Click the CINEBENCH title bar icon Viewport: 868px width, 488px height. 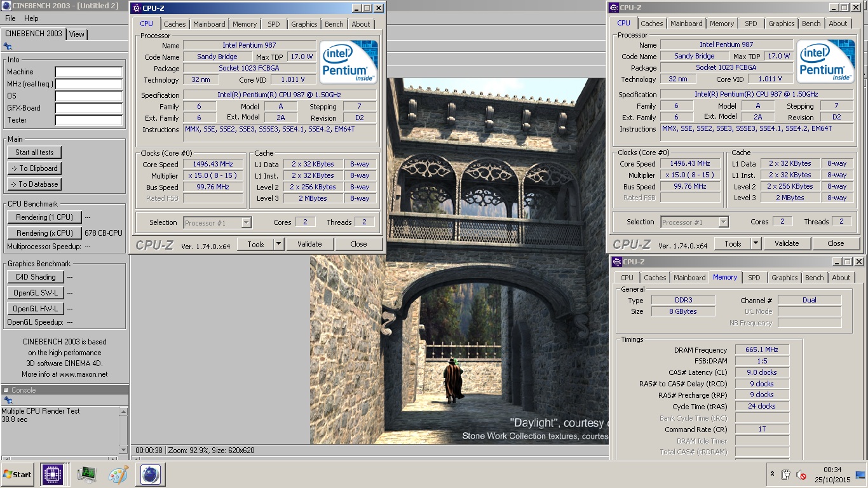(6, 6)
